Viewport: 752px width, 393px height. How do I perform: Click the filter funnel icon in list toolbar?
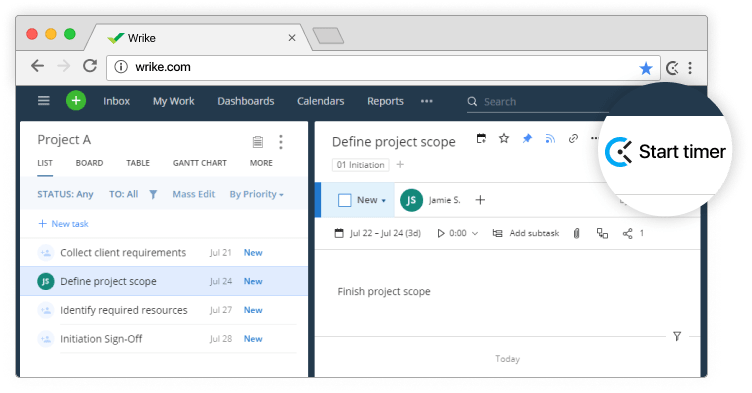pos(153,194)
